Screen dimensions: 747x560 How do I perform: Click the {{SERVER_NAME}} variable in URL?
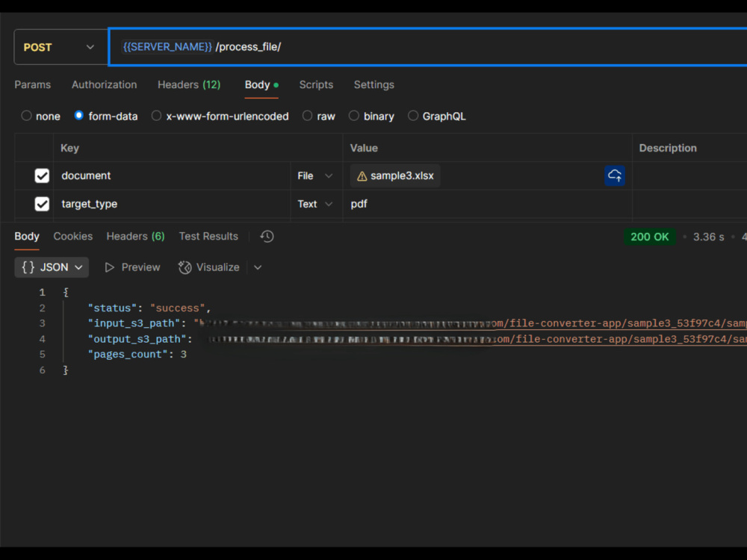(167, 46)
